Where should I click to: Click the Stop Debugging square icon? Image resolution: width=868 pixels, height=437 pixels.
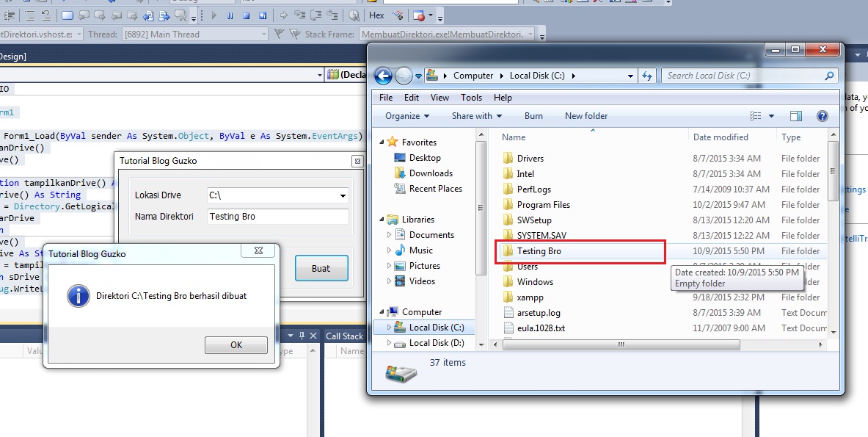[247, 15]
